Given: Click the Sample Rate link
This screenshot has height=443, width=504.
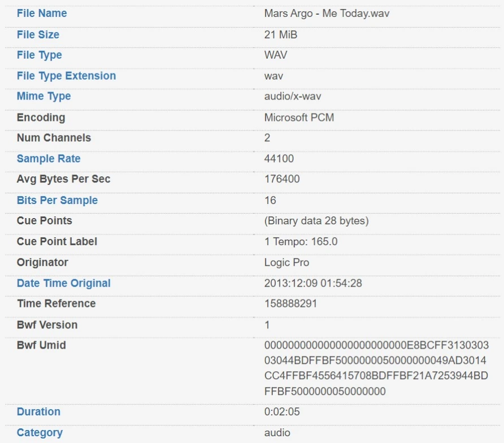Looking at the screenshot, I should [49, 159].
